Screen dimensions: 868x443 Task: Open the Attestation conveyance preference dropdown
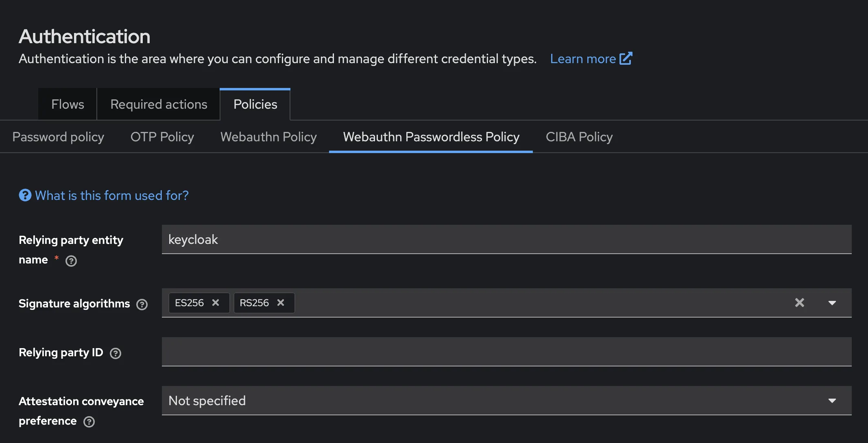tap(832, 401)
